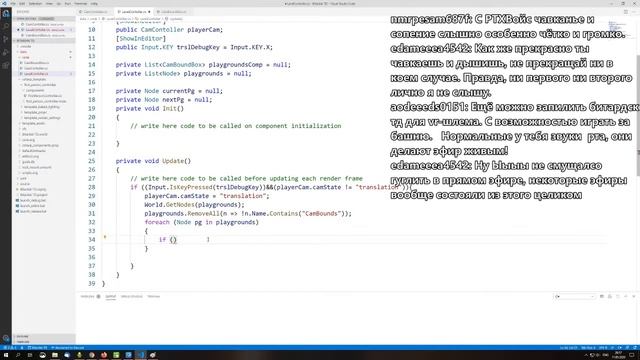Close the bottom panel
640x360 pixels.
coord(634,296)
